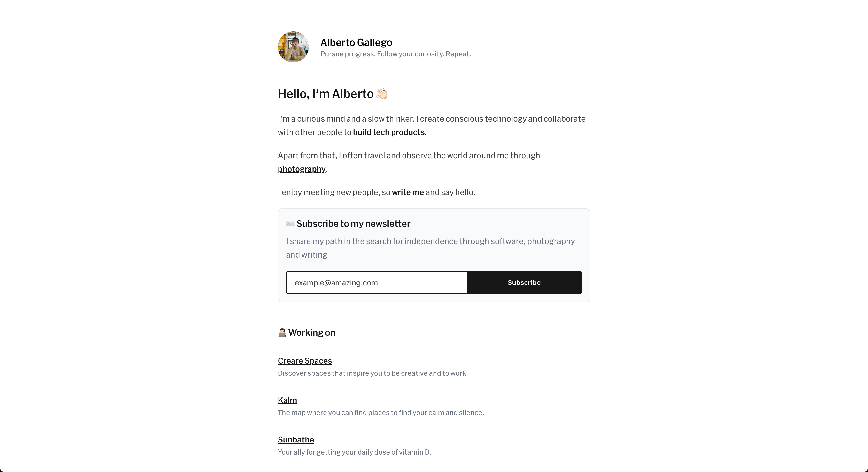
Task: Click the write me link
Action: tap(407, 192)
